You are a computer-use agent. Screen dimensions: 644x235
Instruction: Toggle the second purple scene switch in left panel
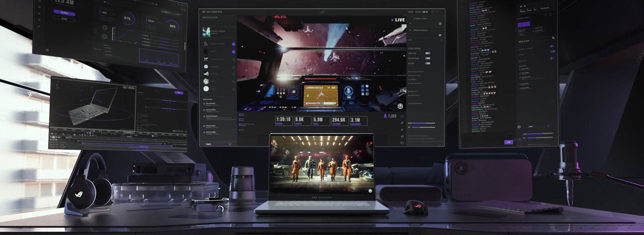233,51
